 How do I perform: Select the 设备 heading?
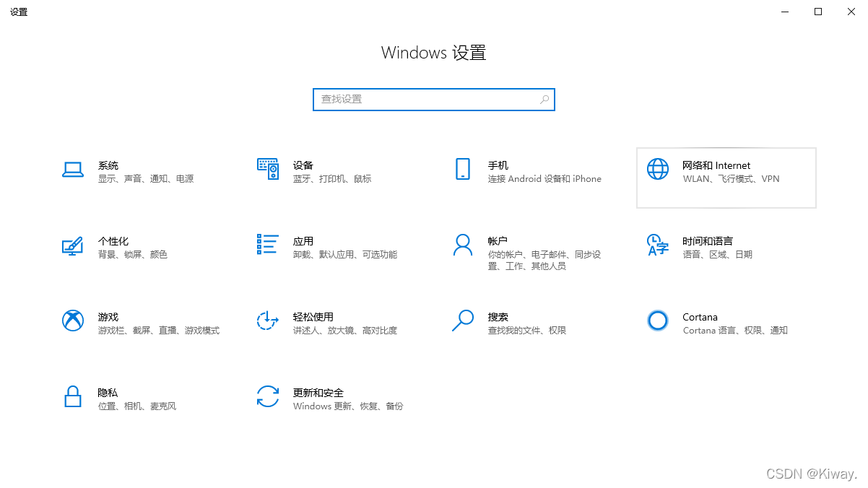(x=303, y=165)
